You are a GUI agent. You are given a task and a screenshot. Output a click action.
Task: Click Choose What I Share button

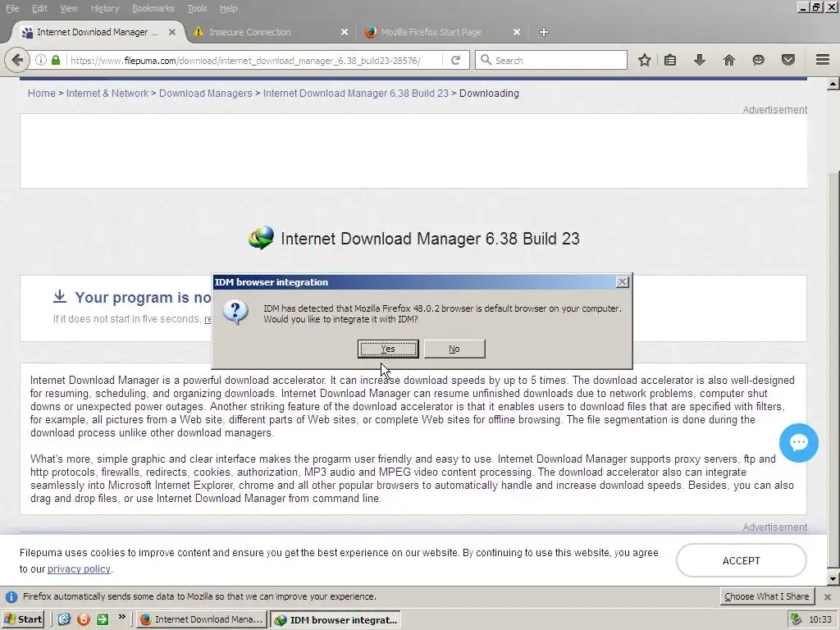click(x=767, y=596)
